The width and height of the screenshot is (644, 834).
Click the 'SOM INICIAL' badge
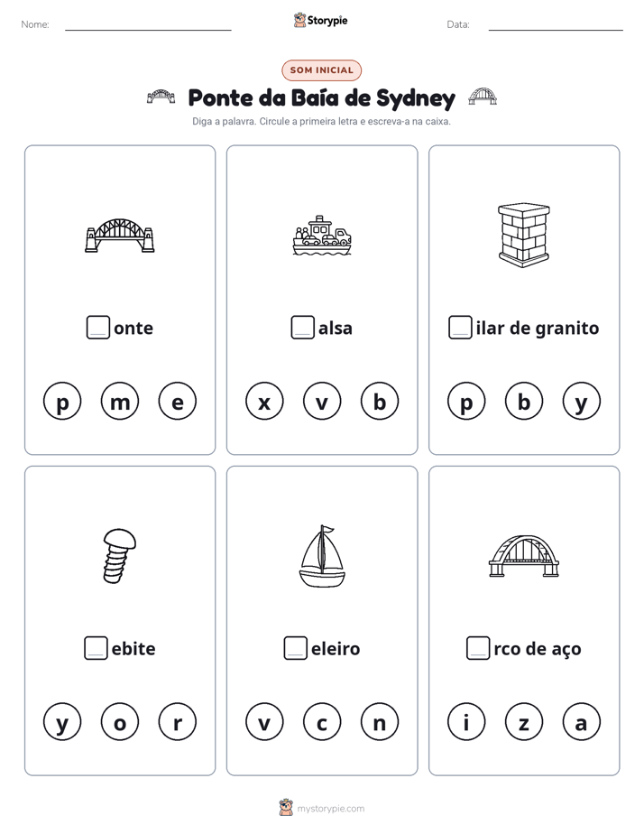pos(321,70)
